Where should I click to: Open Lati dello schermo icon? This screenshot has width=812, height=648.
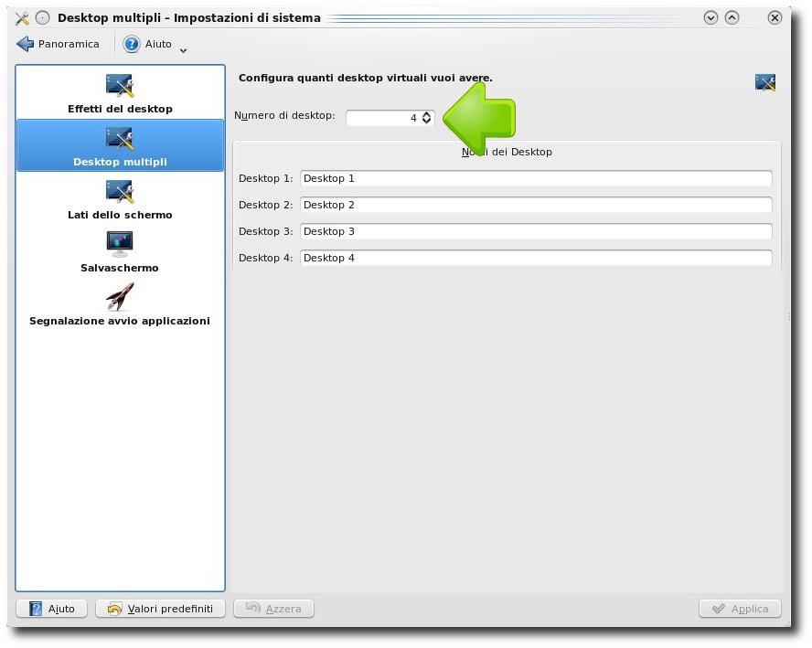tap(120, 192)
